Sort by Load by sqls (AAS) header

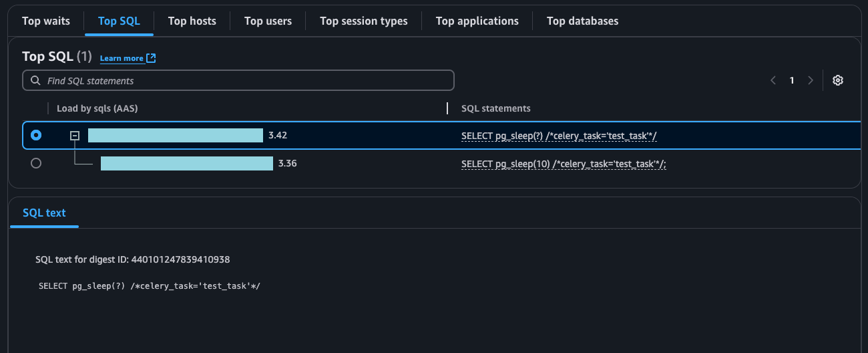point(97,108)
